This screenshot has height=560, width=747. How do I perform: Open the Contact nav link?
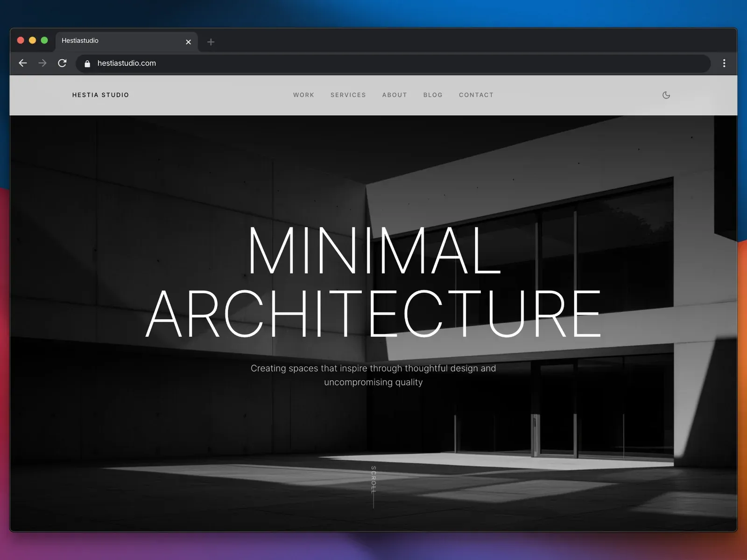[x=476, y=95]
